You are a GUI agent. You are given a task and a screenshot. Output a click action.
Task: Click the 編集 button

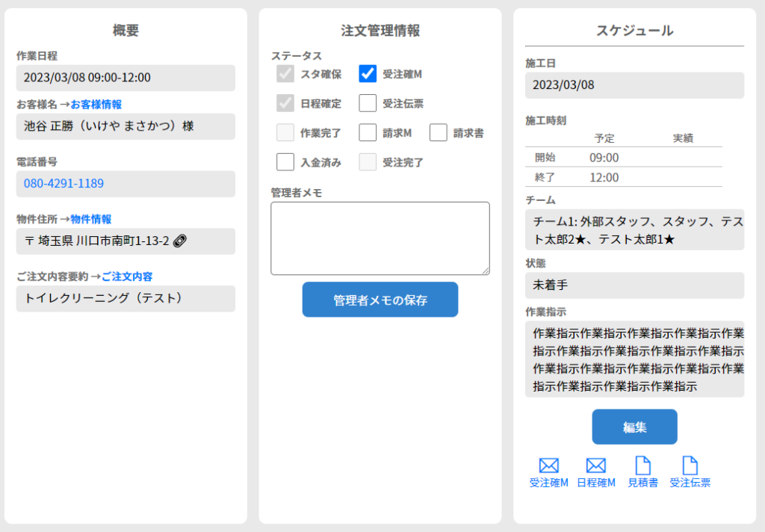click(x=634, y=427)
